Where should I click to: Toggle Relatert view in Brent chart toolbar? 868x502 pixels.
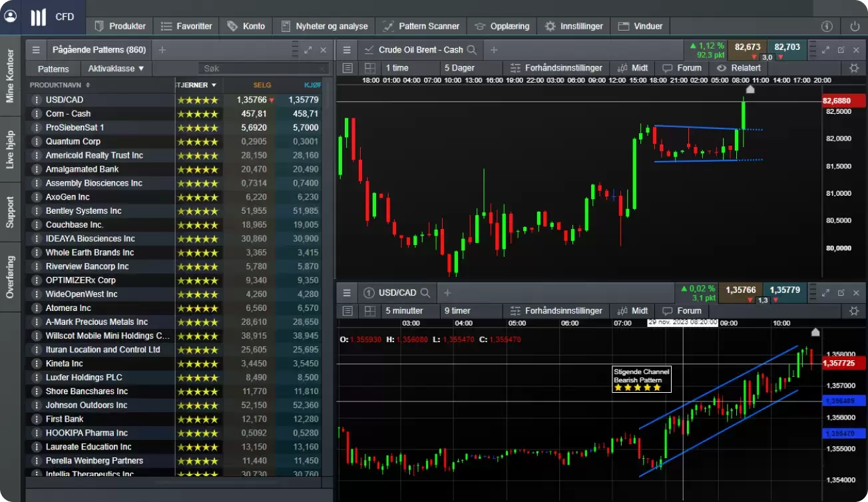coord(739,68)
